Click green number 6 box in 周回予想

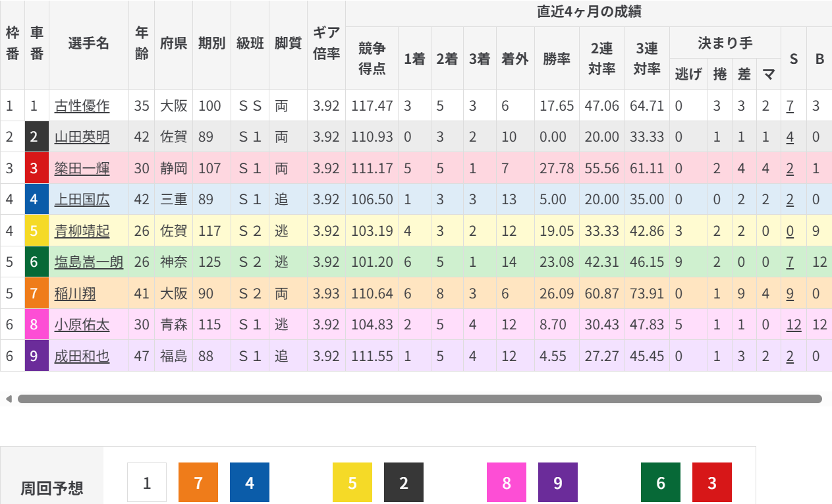coord(661,483)
